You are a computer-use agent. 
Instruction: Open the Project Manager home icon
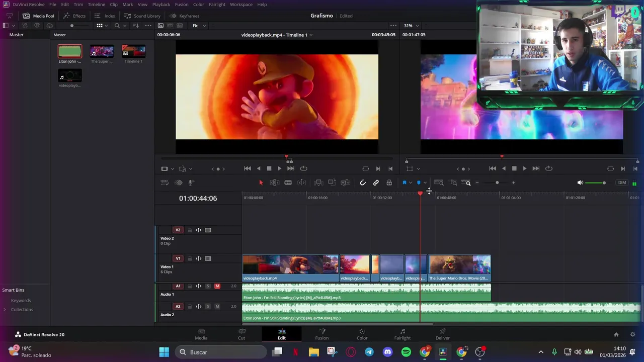point(616,334)
